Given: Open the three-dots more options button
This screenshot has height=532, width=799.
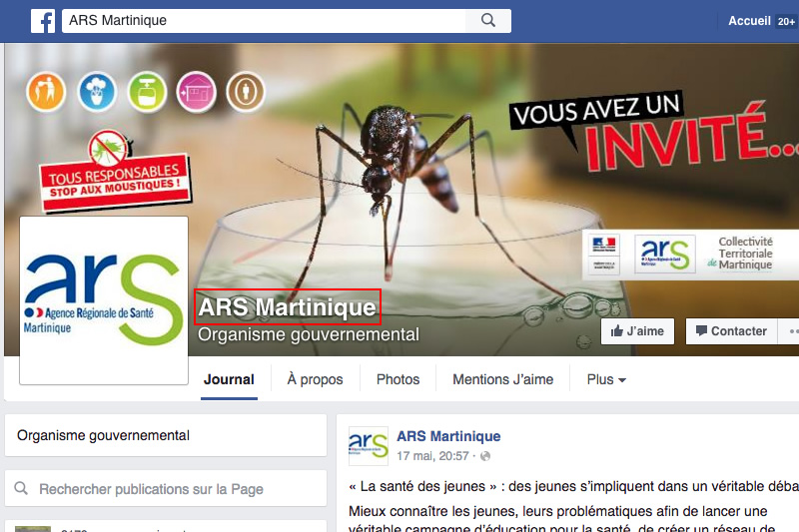Looking at the screenshot, I should click(789, 331).
